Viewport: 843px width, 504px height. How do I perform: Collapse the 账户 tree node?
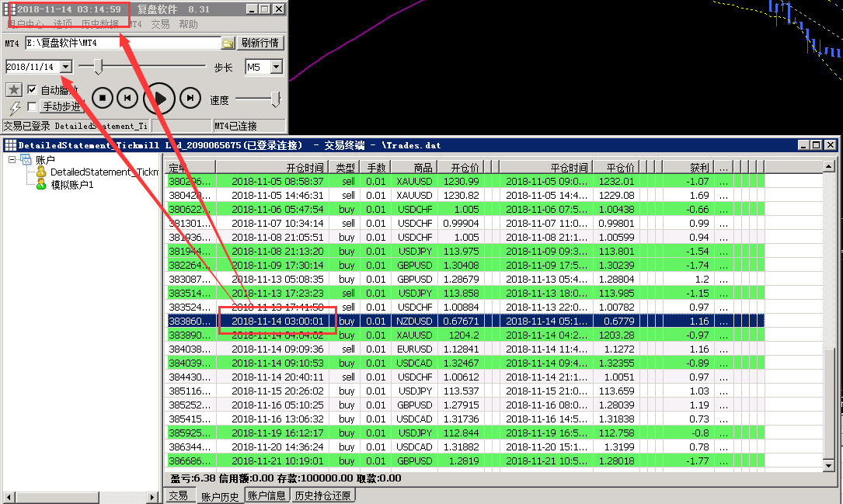(12, 159)
